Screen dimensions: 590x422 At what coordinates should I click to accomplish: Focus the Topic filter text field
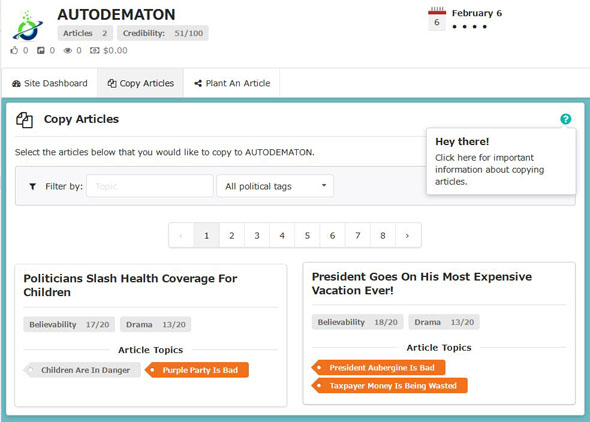coord(150,186)
